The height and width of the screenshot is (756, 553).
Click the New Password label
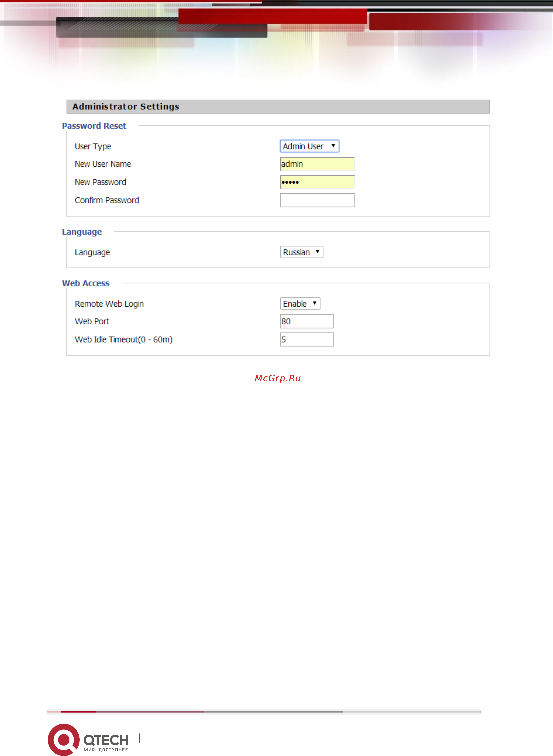point(100,182)
